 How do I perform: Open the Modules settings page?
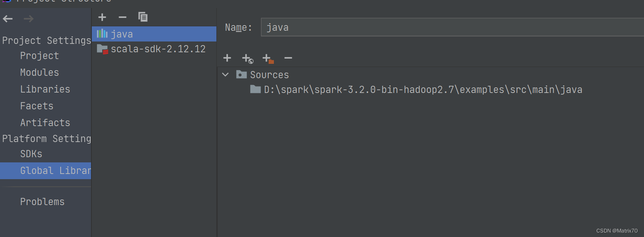(x=40, y=73)
